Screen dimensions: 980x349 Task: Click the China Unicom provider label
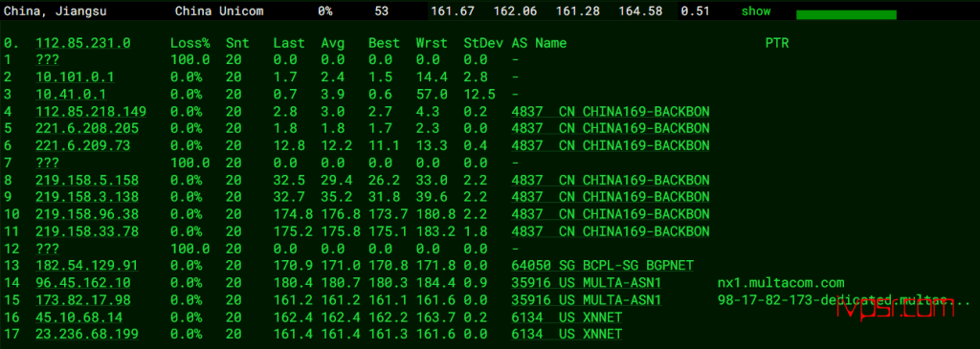click(219, 11)
